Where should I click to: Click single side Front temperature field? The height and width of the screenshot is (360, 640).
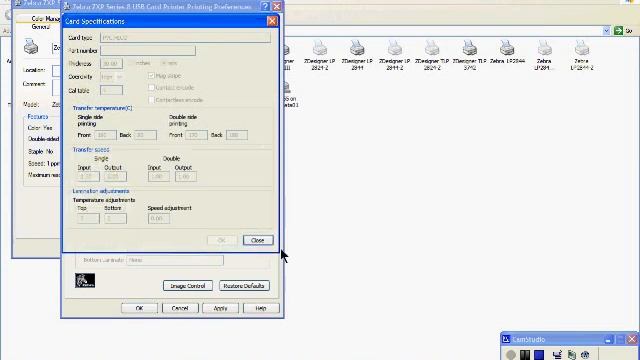(105, 135)
